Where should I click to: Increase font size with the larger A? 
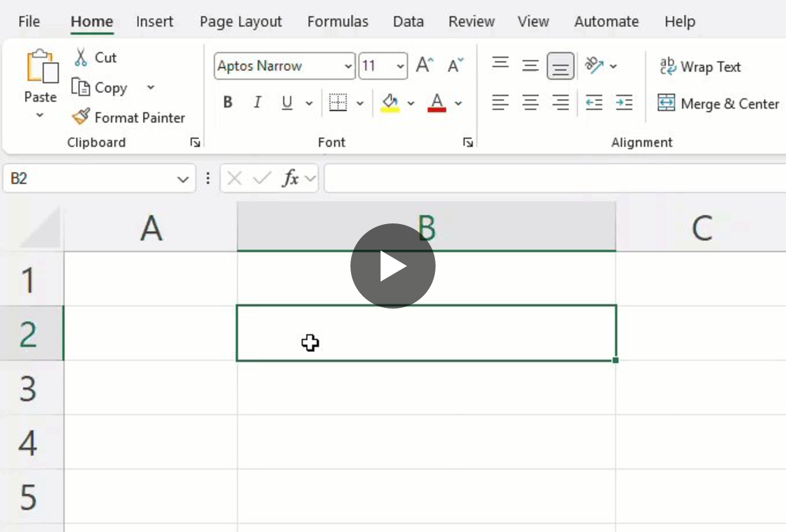pyautogui.click(x=424, y=66)
